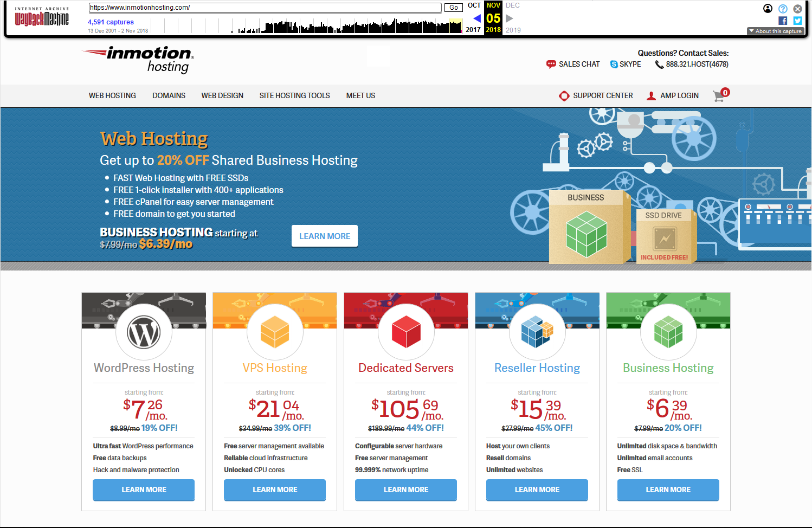Click the Business box image in banner
Image resolution: width=812 pixels, height=528 pixels.
click(590, 226)
